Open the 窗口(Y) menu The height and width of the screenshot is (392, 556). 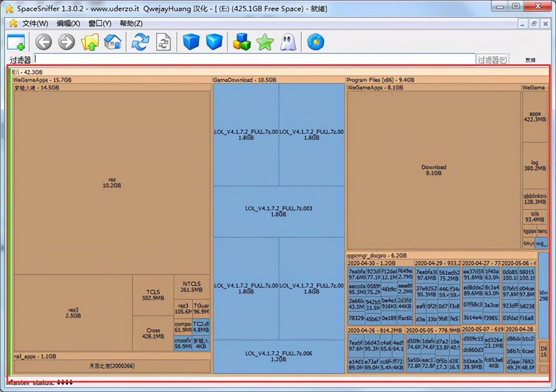[x=100, y=23]
